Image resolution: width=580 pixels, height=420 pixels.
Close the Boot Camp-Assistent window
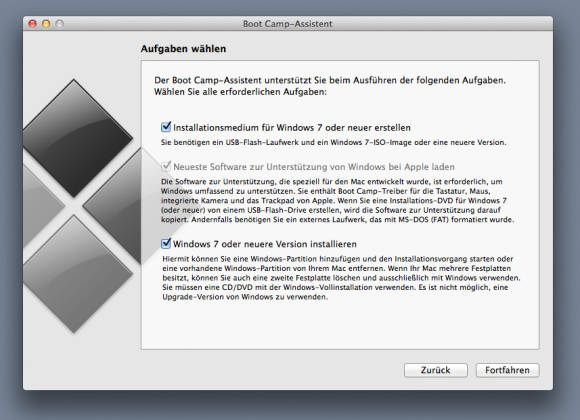coord(33,24)
